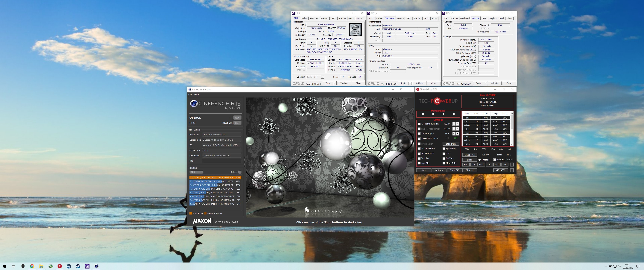Switch to ThrottleStop via its red taskbar icon
This screenshot has height=270, width=644.
pos(60,266)
